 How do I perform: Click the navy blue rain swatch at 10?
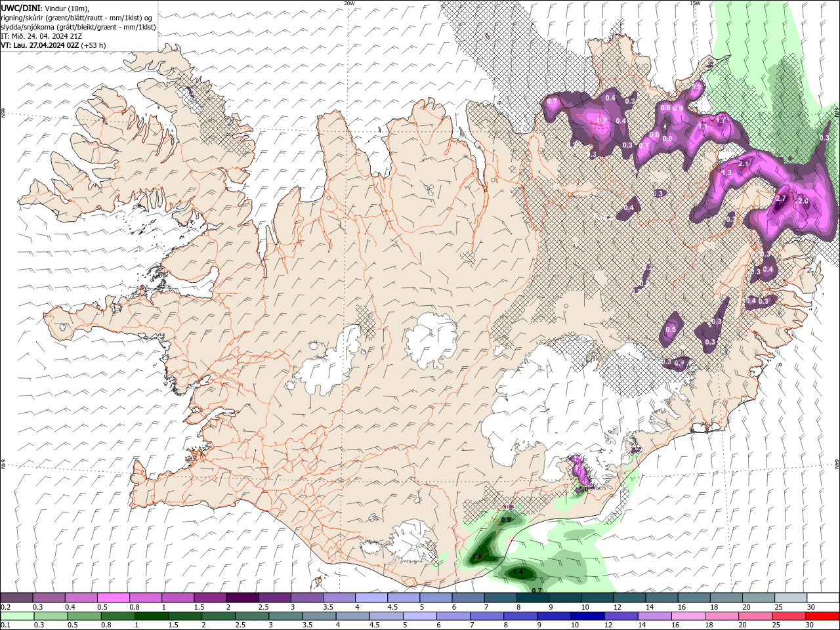[x=587, y=616]
